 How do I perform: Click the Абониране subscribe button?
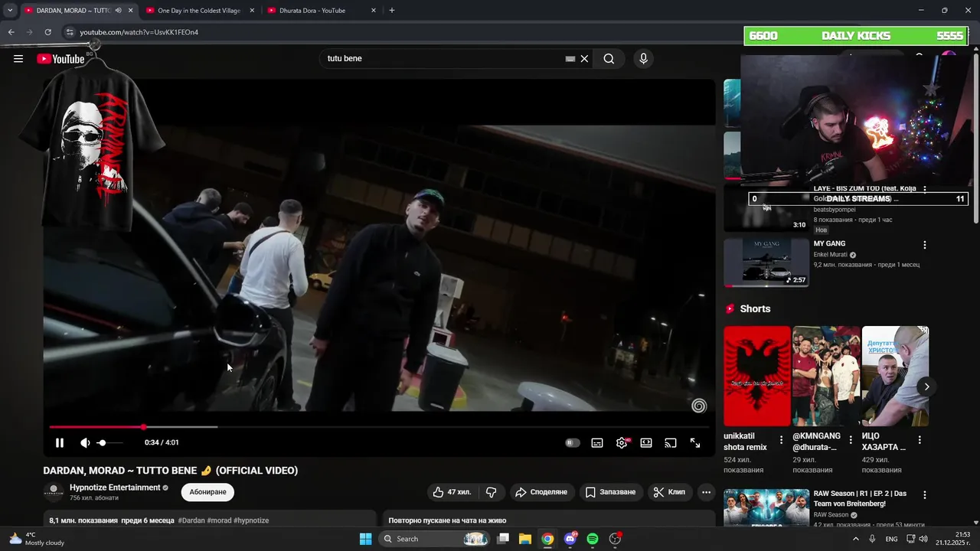[x=207, y=492]
